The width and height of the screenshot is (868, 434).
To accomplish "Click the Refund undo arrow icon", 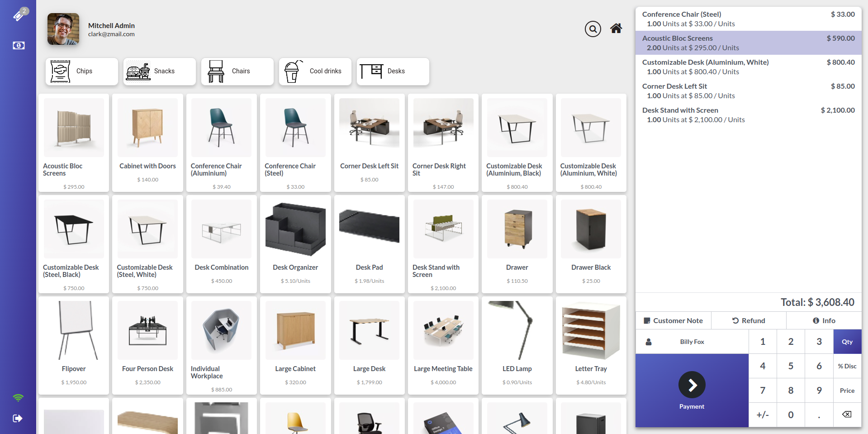I will [735, 320].
